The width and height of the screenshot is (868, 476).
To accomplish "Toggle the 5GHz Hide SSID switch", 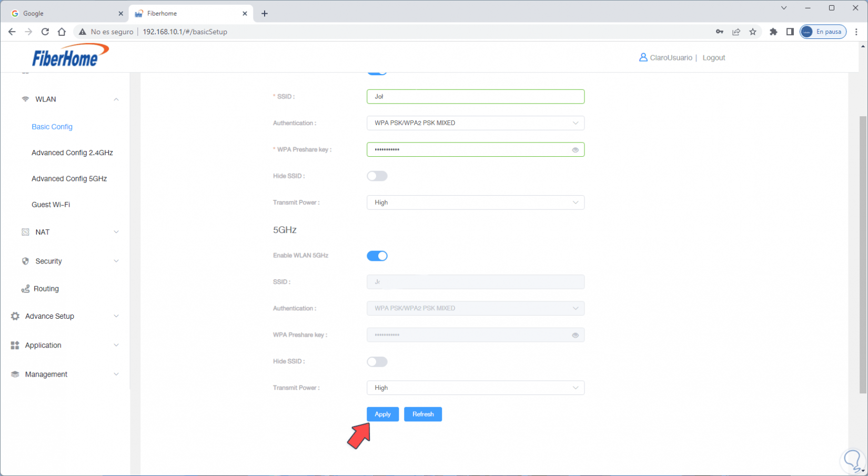I will [x=377, y=362].
